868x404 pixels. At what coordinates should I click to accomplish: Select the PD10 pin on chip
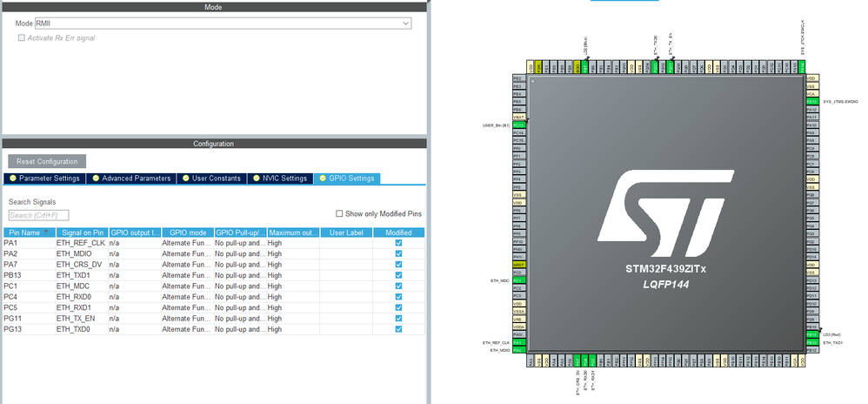tap(812, 304)
